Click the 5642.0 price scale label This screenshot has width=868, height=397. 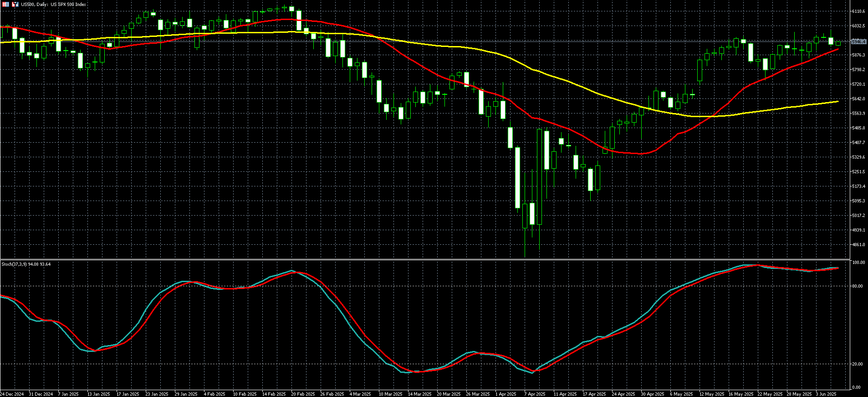[x=858, y=99]
